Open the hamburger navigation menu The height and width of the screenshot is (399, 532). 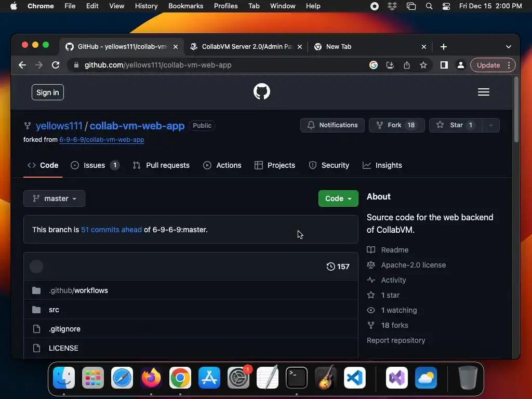click(x=484, y=92)
